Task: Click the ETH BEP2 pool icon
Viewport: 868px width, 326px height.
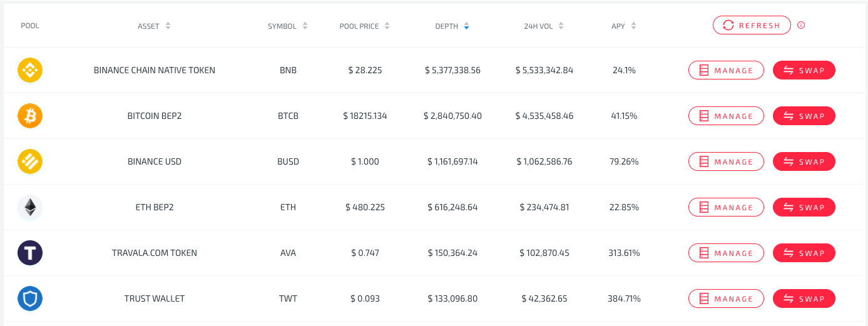Action: point(30,207)
